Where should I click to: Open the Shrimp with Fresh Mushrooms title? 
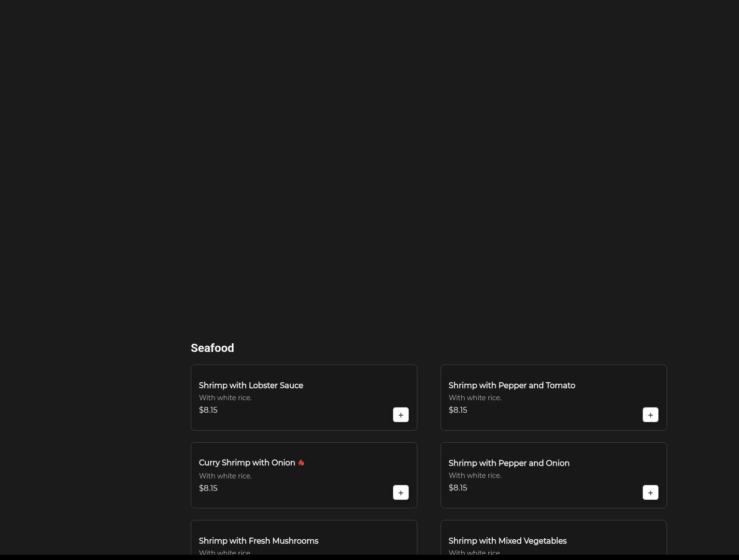[258, 541]
